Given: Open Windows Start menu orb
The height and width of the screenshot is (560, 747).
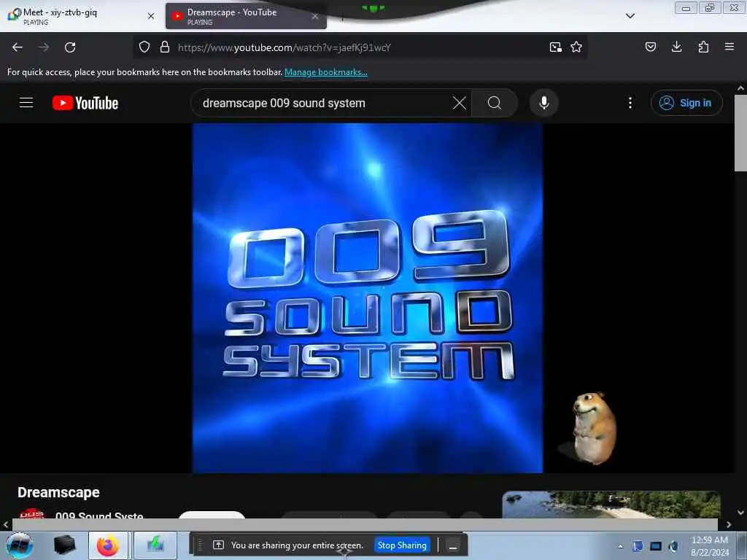Looking at the screenshot, I should tap(20, 545).
